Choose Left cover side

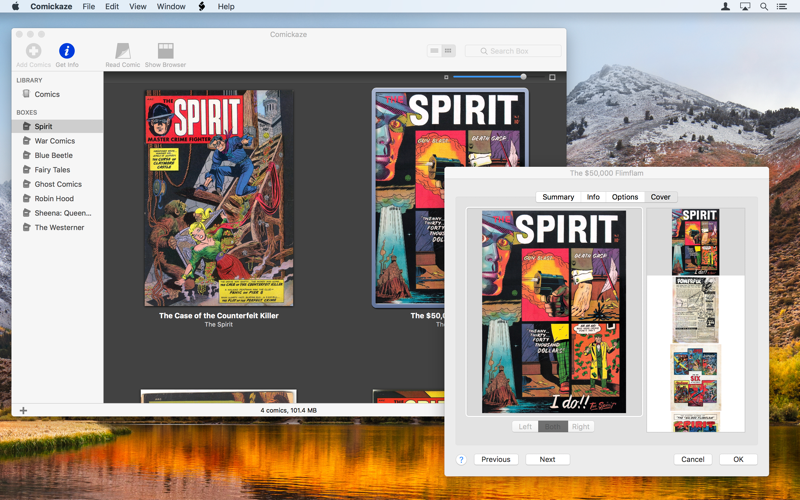pyautogui.click(x=525, y=427)
